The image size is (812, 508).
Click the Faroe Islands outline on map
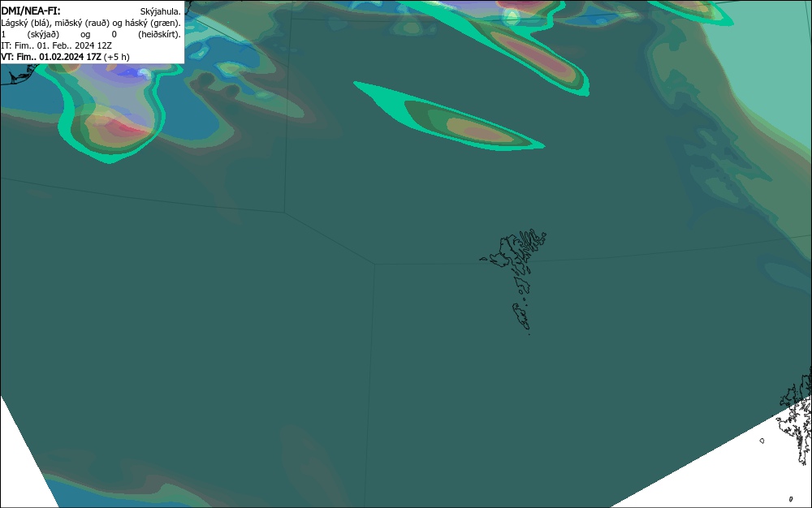[x=514, y=282]
